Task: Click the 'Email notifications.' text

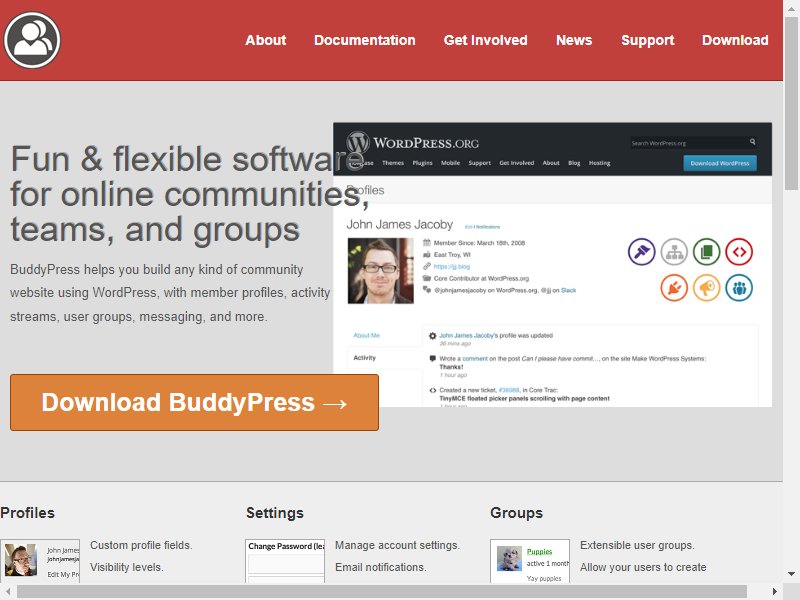Action: tap(381, 567)
